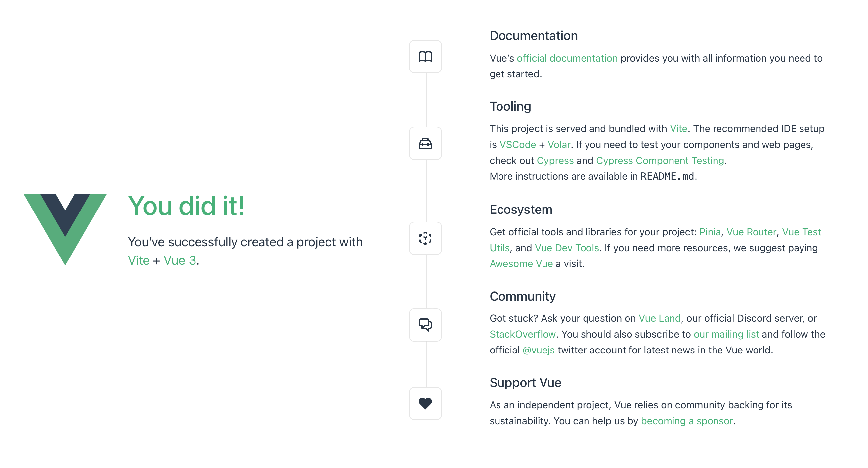Click the Ecosystem icon on the timeline

[x=425, y=238]
